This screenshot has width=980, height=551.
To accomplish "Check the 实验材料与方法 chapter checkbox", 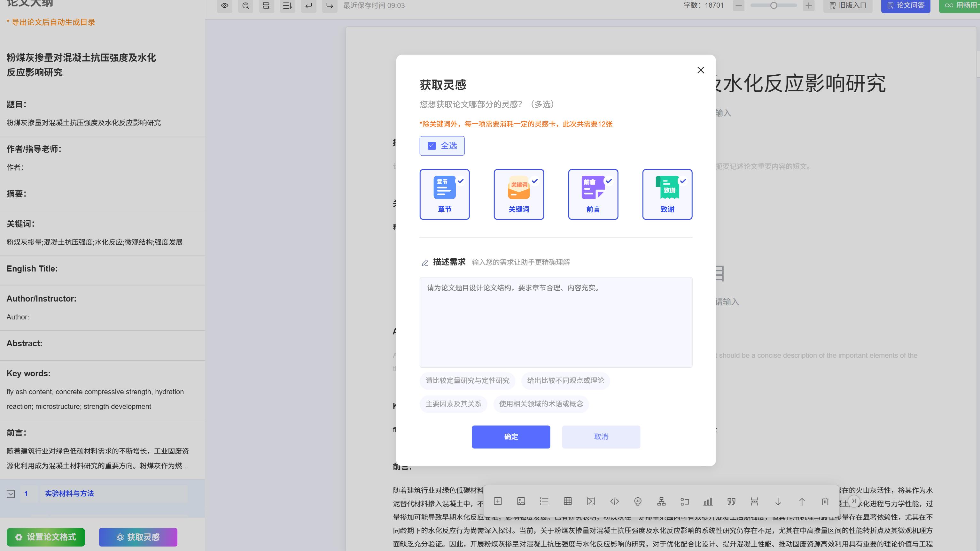I will [x=11, y=494].
